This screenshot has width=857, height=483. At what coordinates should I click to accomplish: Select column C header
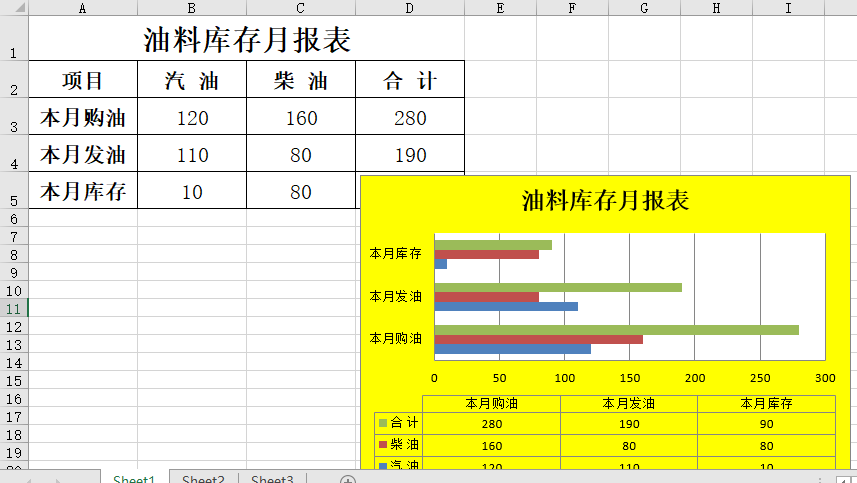pyautogui.click(x=301, y=8)
